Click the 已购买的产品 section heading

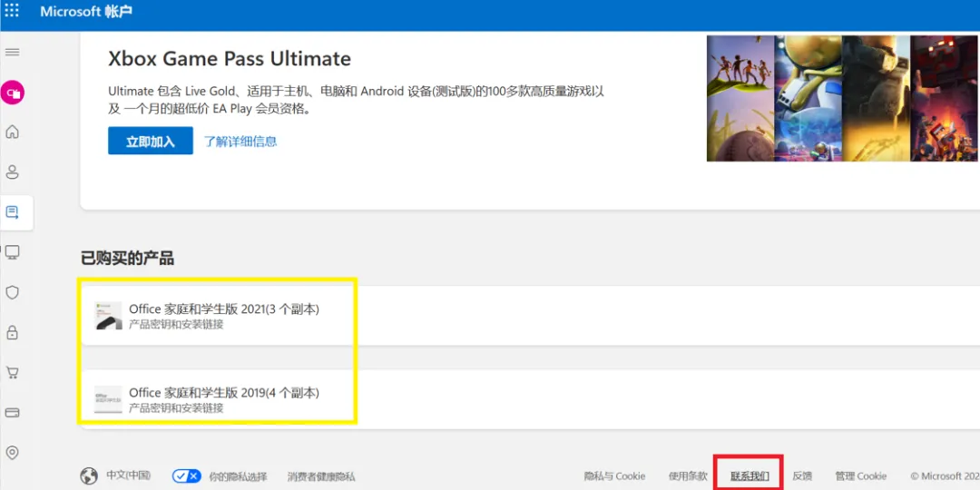pyautogui.click(x=128, y=258)
